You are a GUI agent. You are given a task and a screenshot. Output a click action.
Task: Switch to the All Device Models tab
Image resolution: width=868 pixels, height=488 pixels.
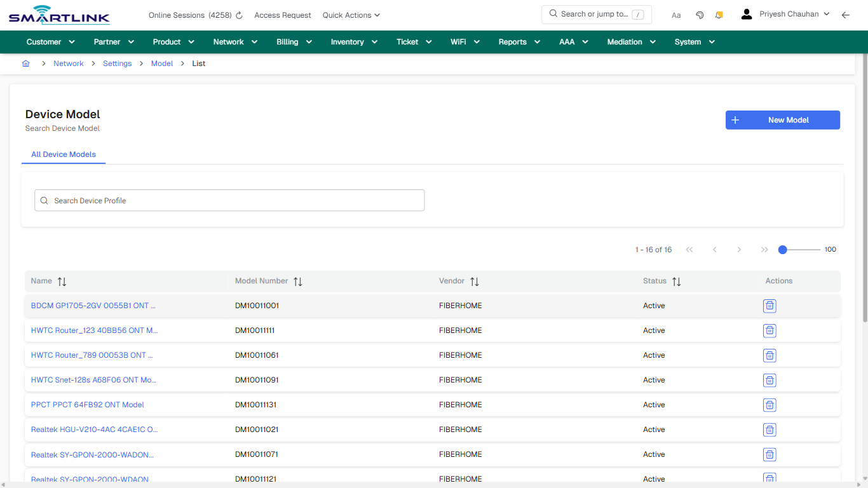click(64, 154)
